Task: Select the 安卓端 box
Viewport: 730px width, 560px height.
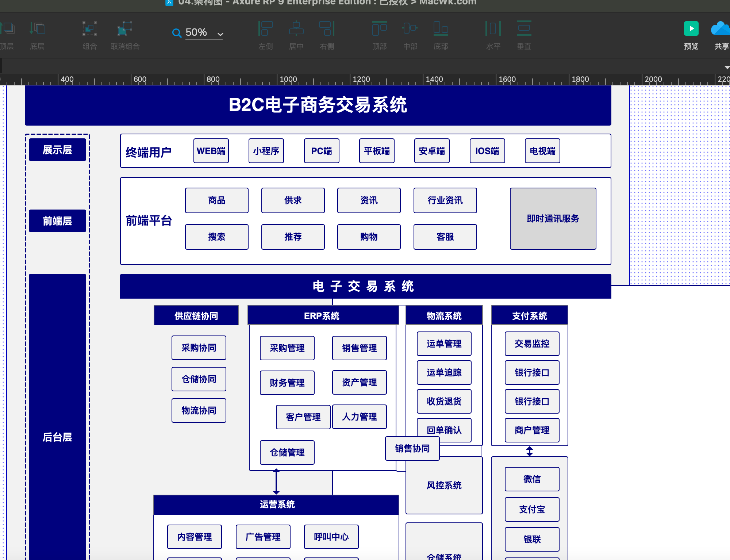Action: click(x=432, y=151)
